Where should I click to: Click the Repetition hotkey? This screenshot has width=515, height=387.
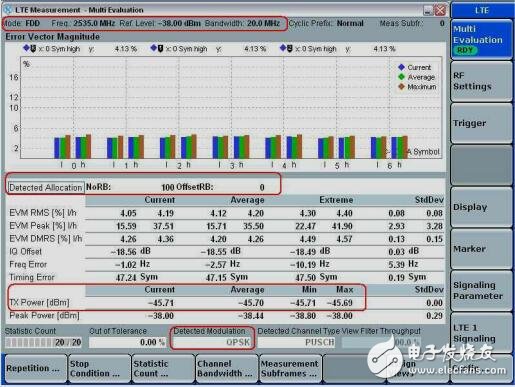[x=35, y=369]
